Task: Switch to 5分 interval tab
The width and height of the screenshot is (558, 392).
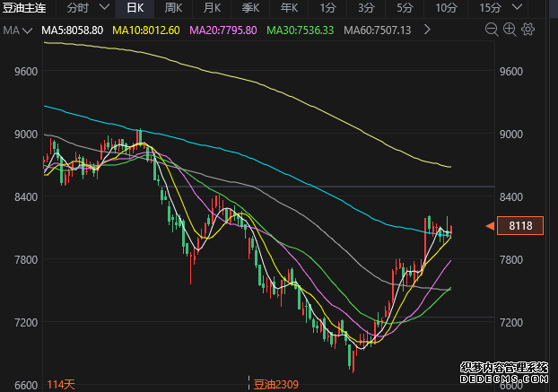Action: [x=405, y=7]
